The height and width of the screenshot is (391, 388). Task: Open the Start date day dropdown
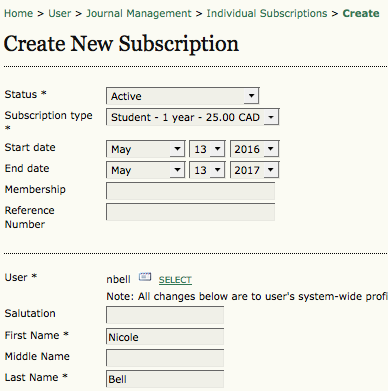(x=207, y=149)
